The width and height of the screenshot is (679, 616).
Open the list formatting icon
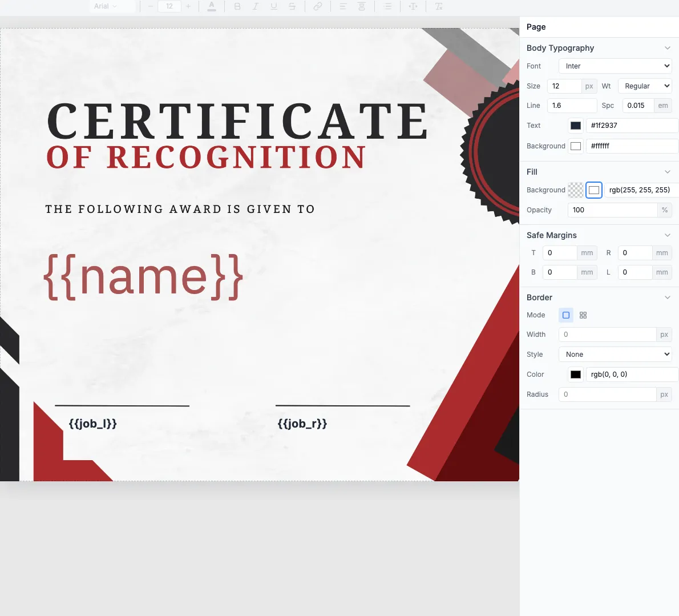pos(387,6)
